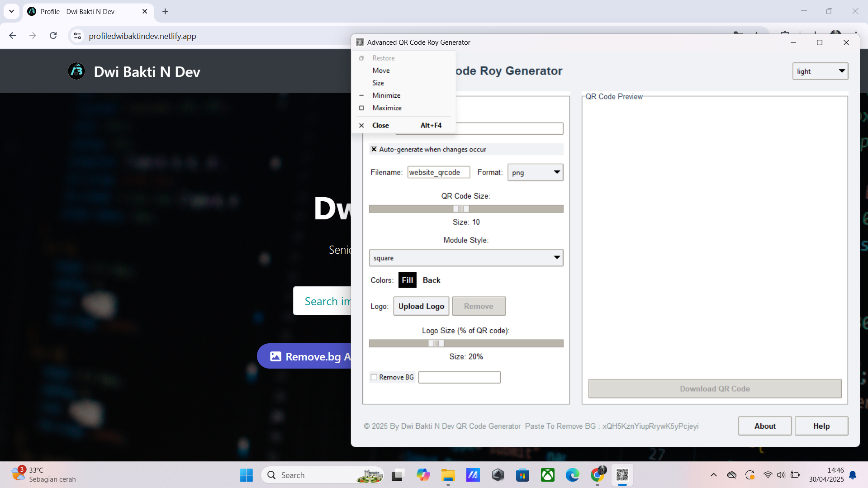
Task: Click the QR content text field
Action: click(x=509, y=128)
